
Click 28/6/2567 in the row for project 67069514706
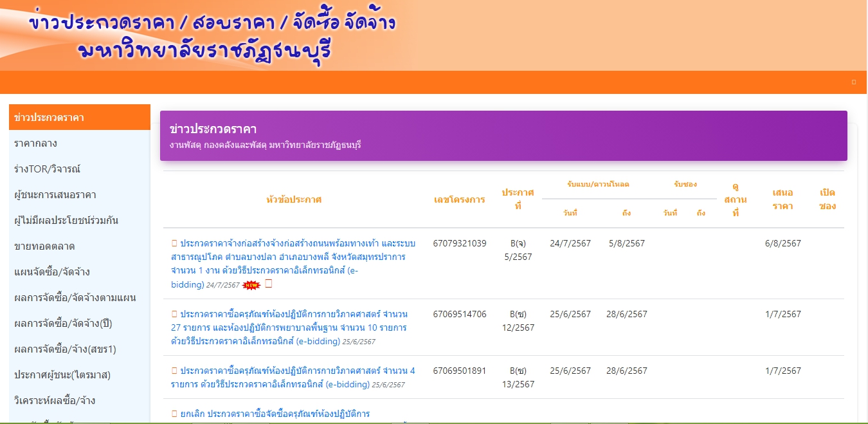click(x=627, y=314)
